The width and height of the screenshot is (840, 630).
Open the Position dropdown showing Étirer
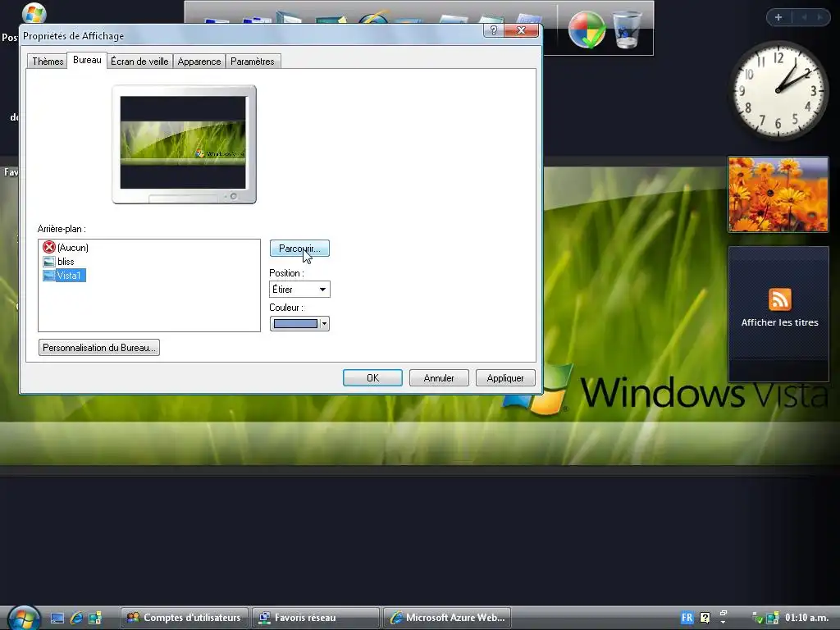click(299, 290)
